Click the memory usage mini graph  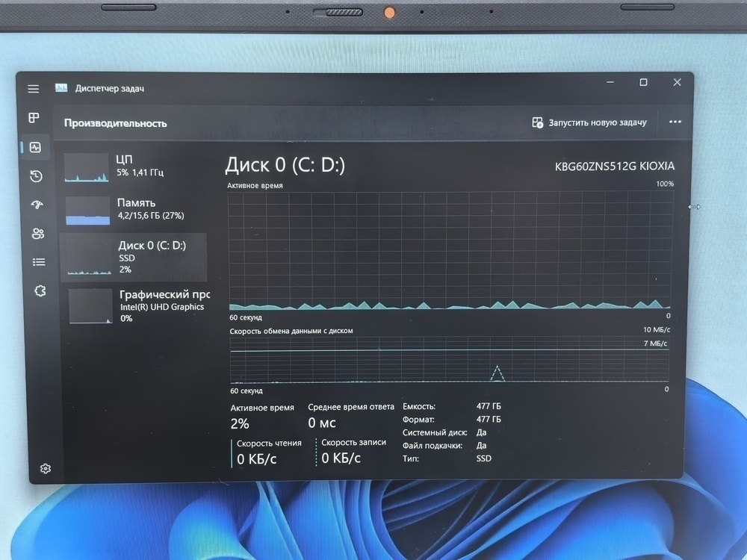tap(87, 211)
